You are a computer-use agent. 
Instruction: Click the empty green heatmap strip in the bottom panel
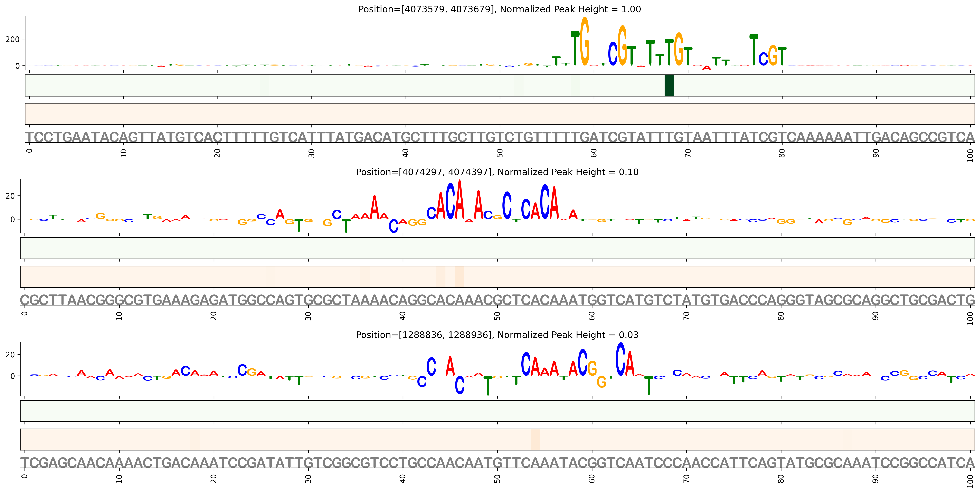[x=497, y=411]
